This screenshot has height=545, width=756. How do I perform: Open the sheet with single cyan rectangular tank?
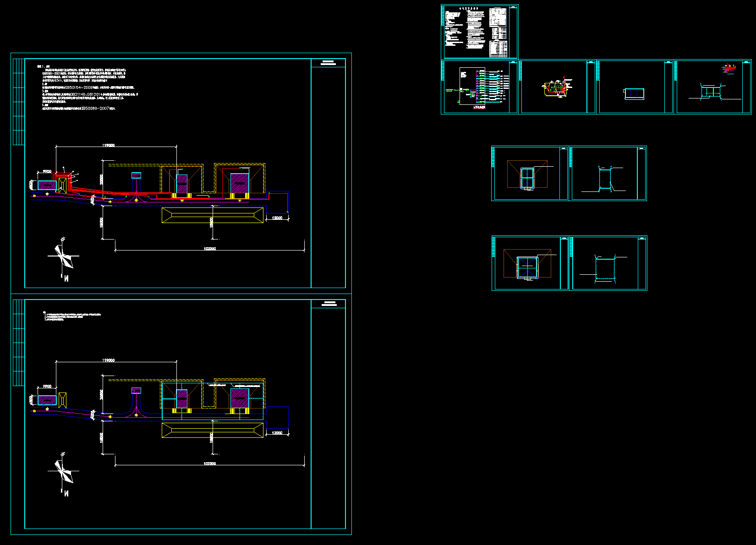pos(635,87)
